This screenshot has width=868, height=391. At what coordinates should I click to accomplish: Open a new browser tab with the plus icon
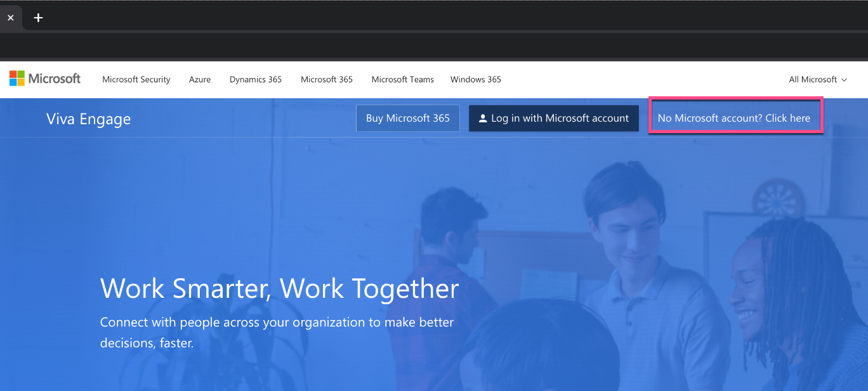(x=38, y=18)
